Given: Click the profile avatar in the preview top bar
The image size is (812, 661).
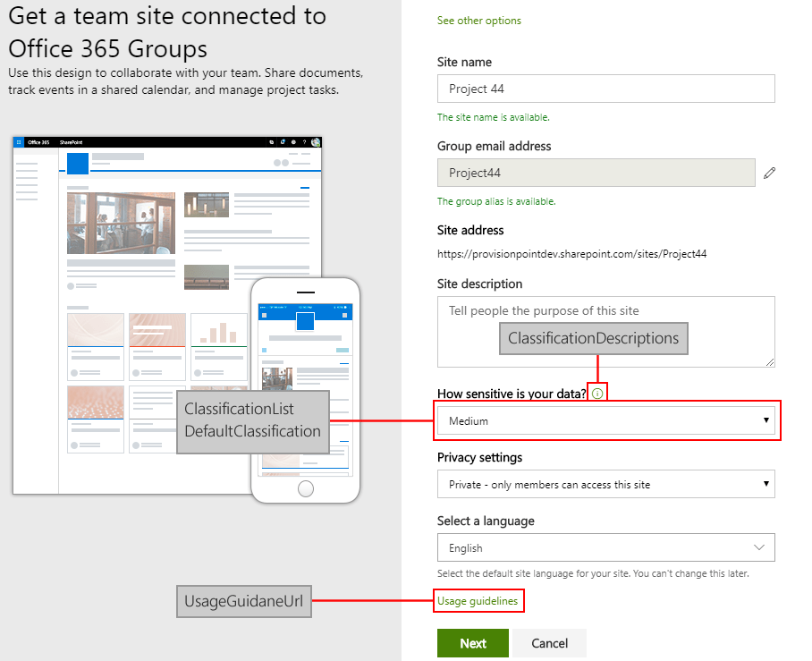Looking at the screenshot, I should pyautogui.click(x=315, y=140).
